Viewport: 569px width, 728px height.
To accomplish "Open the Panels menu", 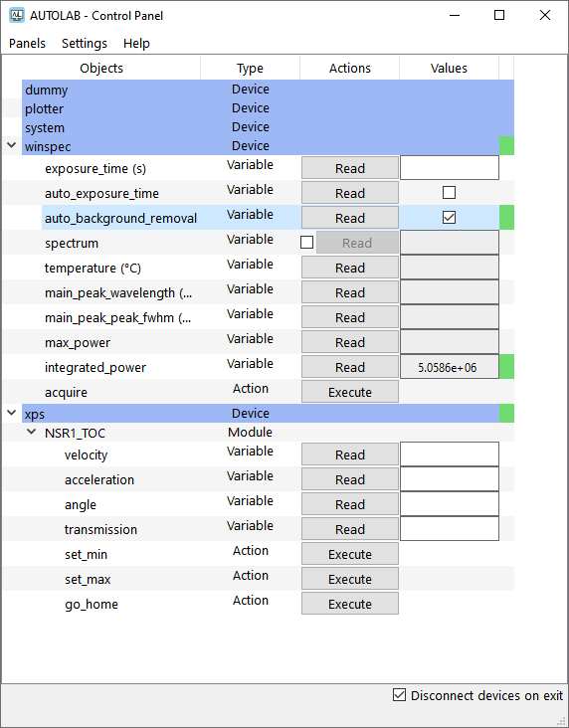I will [x=28, y=43].
